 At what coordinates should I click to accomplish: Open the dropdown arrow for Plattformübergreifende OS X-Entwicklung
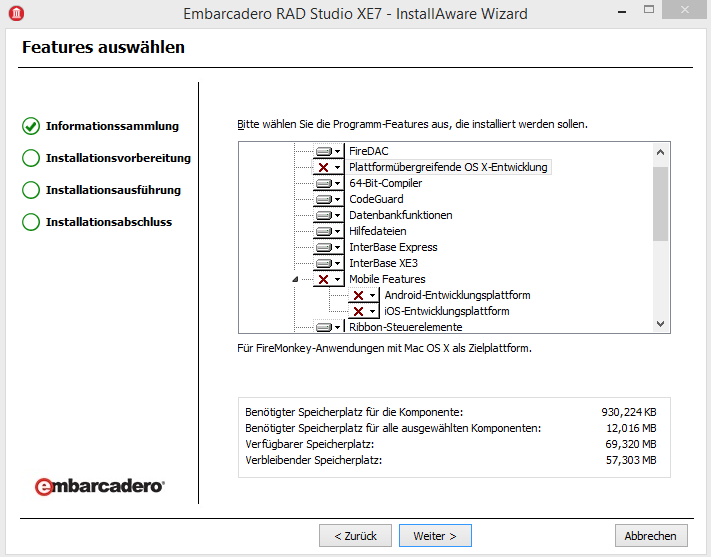point(337,167)
